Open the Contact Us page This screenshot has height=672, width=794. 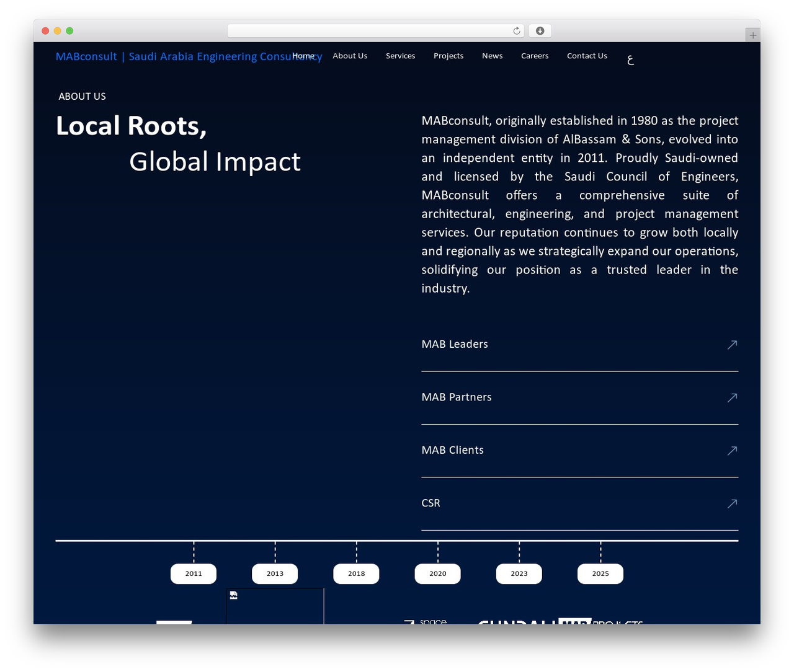pyautogui.click(x=587, y=56)
